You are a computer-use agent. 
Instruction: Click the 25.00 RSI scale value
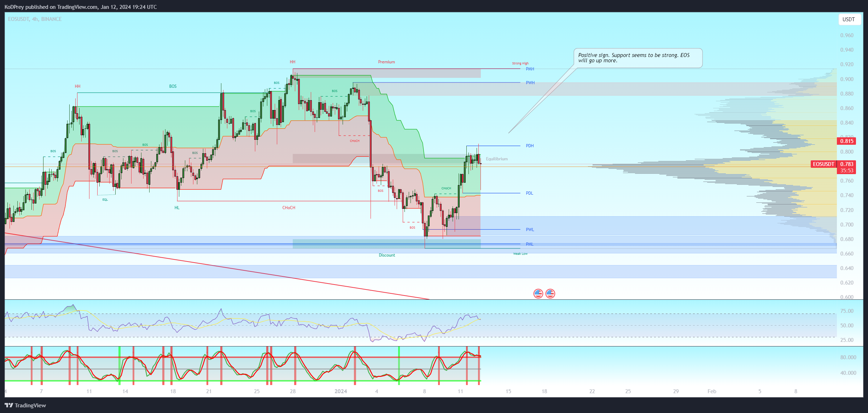[x=846, y=340]
